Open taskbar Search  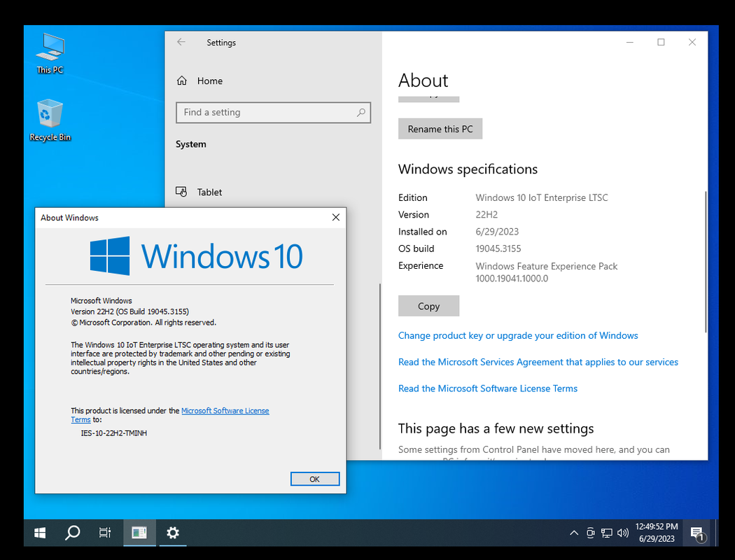(x=72, y=533)
